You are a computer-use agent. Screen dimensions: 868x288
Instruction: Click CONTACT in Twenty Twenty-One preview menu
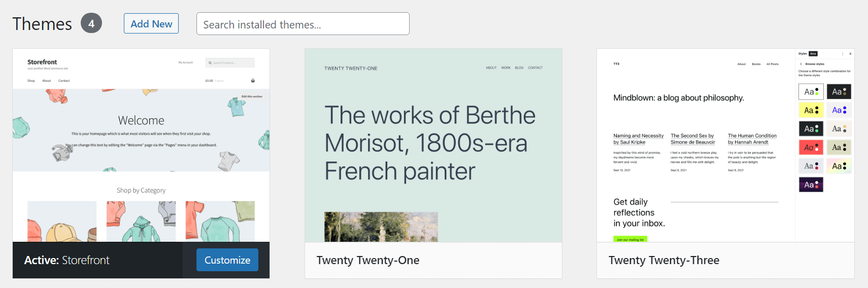(x=535, y=68)
